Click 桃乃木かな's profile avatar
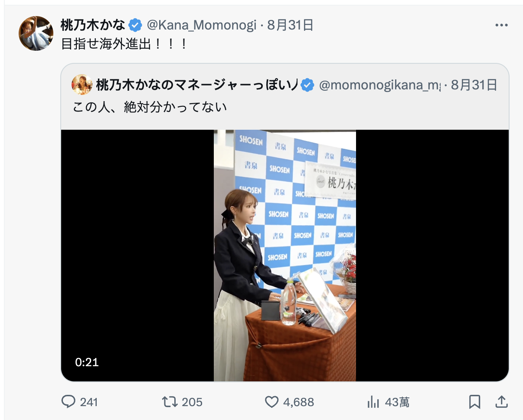 coord(36,32)
